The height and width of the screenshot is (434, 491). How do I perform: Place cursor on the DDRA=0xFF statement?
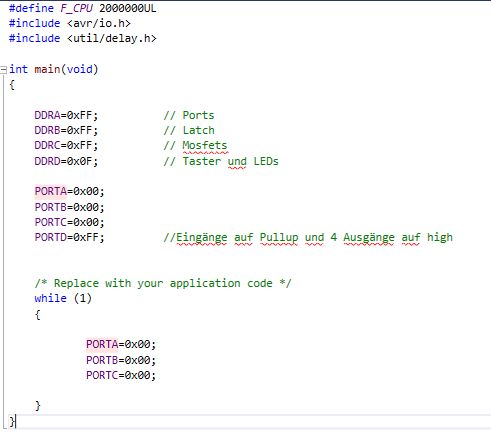tap(66, 115)
